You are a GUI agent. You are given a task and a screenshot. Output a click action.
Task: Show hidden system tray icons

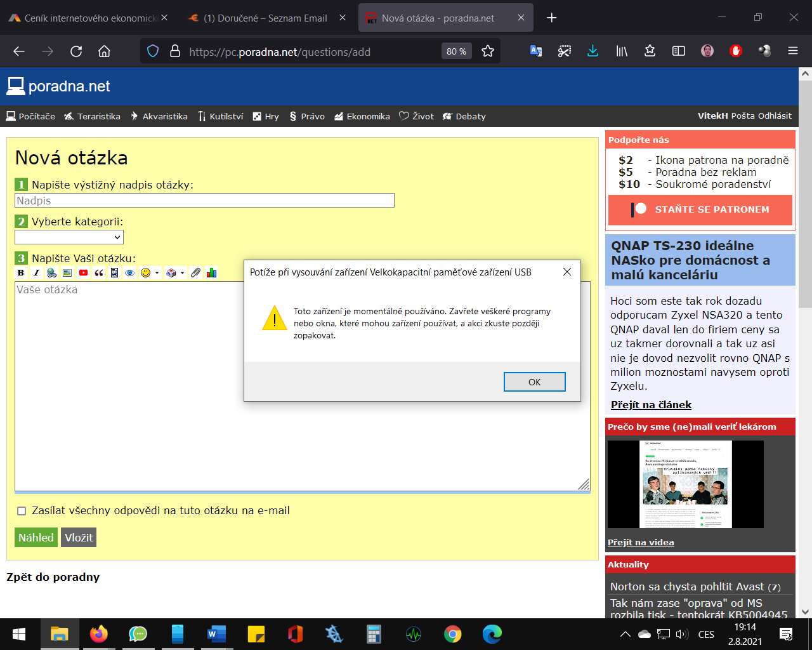coord(625,634)
